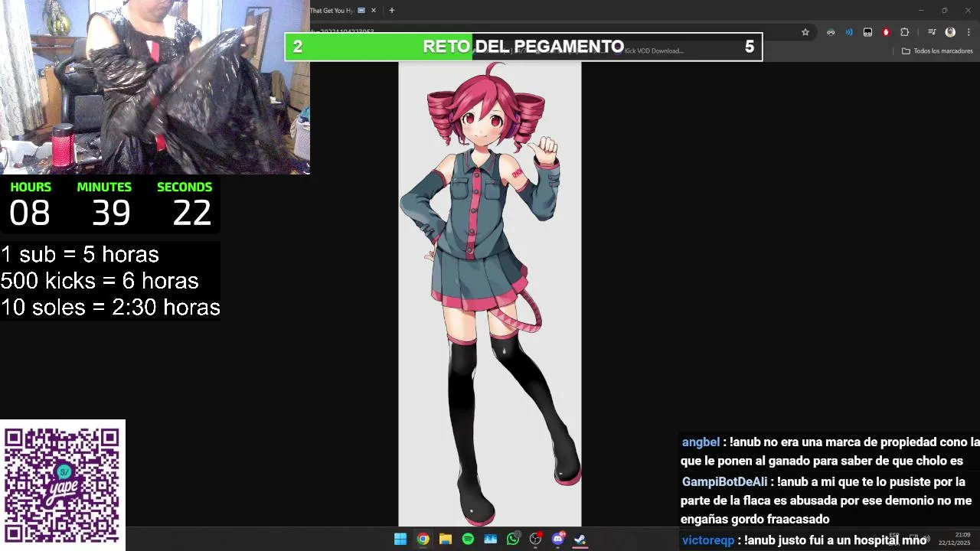Click the chat username angbel
The width and height of the screenshot is (980, 551).
701,442
